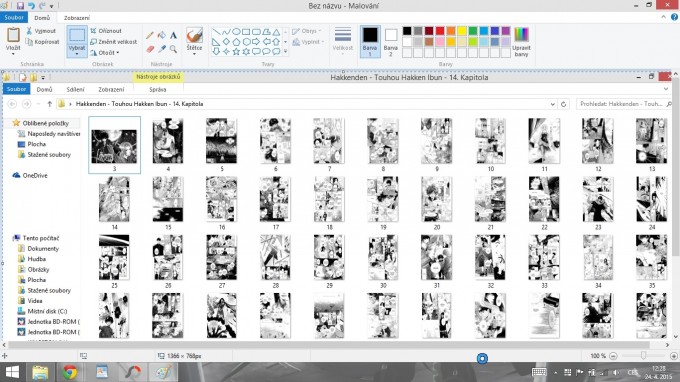Click zoom in plus button in Paint
This screenshot has height=382, width=680.
point(674,356)
